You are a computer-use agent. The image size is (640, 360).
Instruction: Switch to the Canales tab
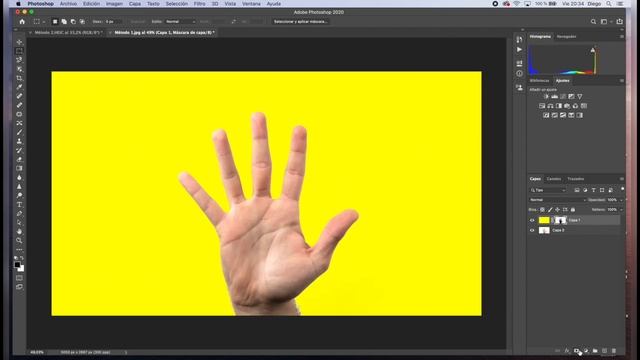click(553, 179)
